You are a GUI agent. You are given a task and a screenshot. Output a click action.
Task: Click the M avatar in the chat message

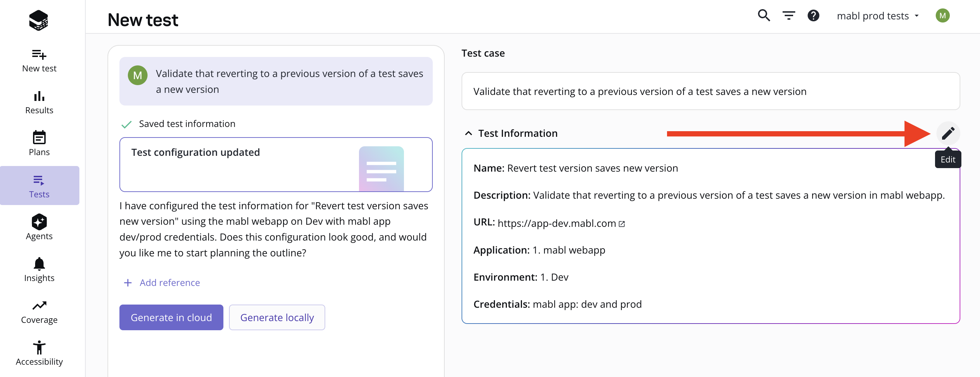coord(137,75)
